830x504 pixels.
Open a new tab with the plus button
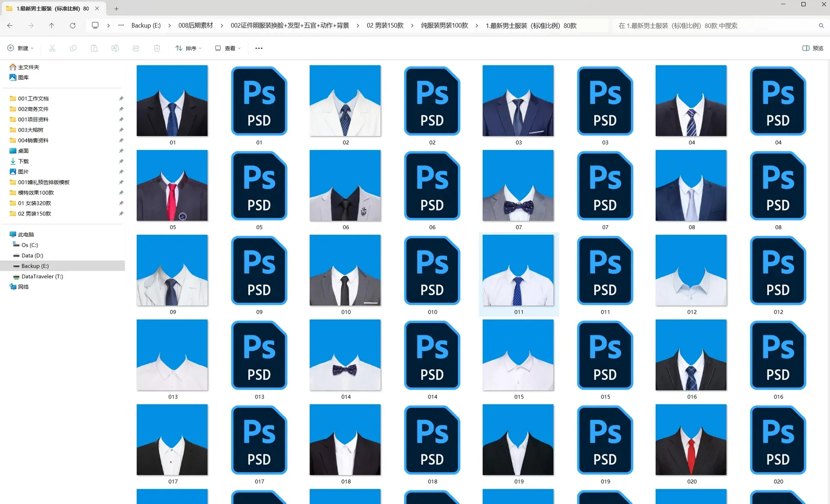116,9
